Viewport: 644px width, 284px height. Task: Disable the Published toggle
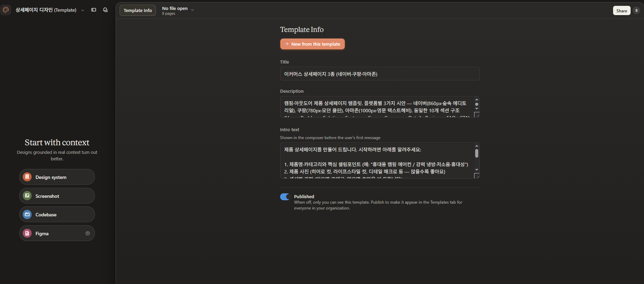tap(285, 197)
